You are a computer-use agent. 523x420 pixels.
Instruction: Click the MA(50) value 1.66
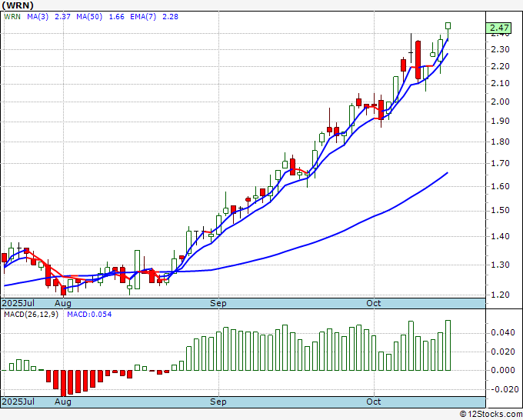tap(116, 17)
